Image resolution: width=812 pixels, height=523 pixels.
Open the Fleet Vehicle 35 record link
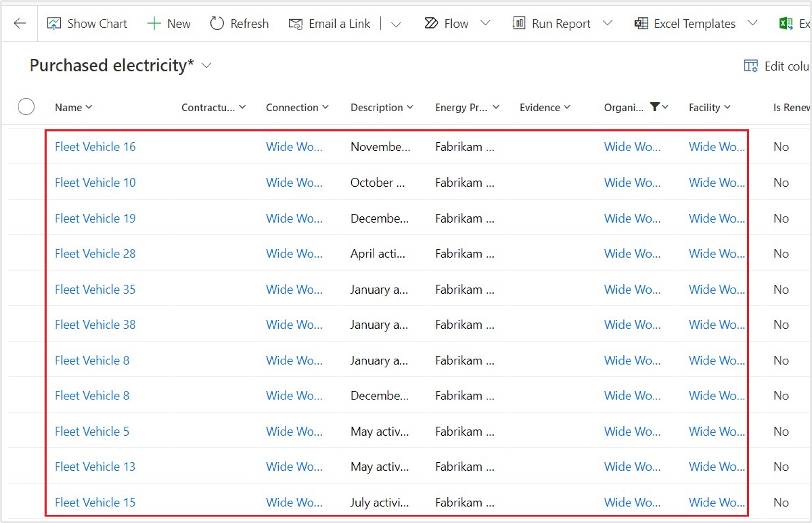[x=95, y=289]
